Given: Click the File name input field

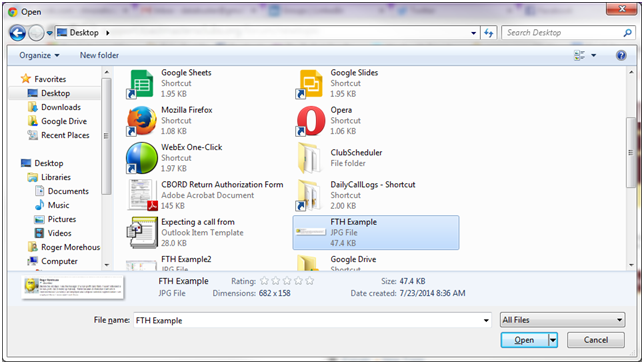Looking at the screenshot, I should tap(308, 320).
